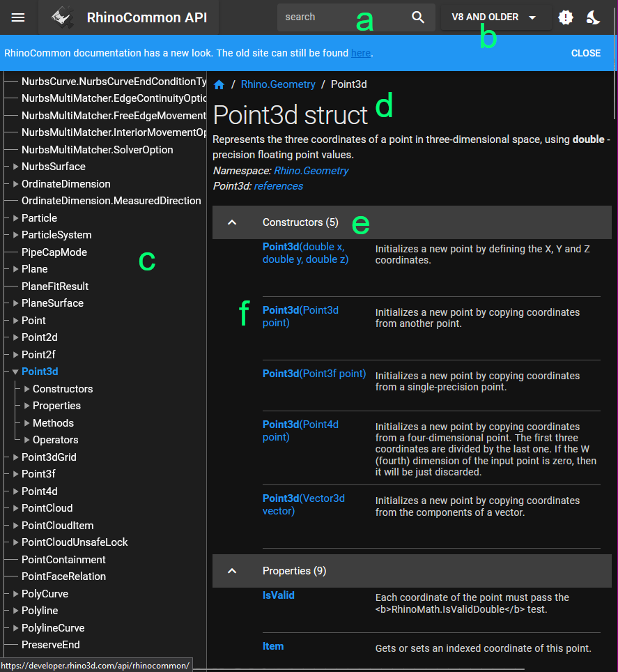Click the Rhino logo icon
The width and height of the screenshot is (618, 672).
click(x=63, y=17)
